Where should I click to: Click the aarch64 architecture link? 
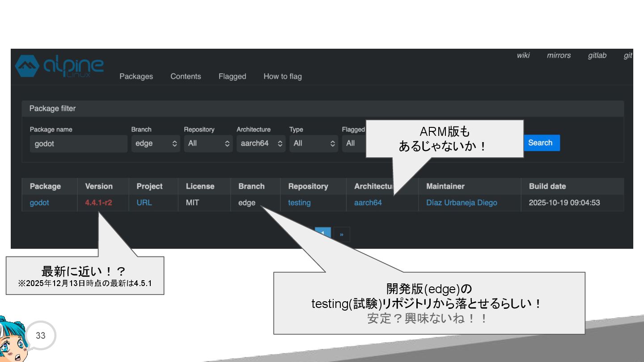[368, 202]
